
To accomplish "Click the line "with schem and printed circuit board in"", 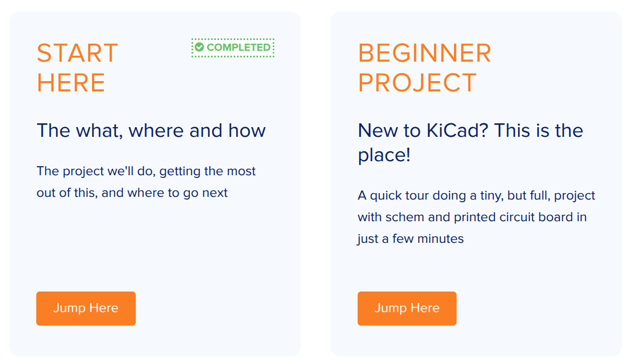I will coord(472,217).
